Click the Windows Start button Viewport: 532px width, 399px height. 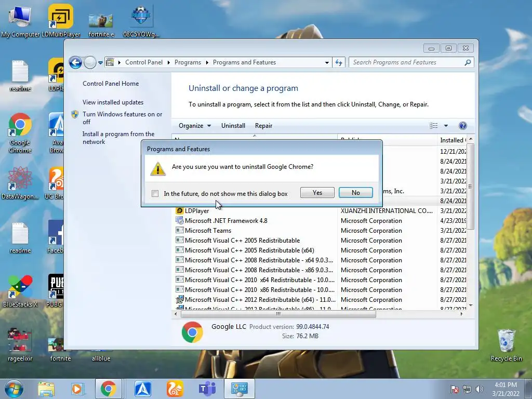coord(14,389)
